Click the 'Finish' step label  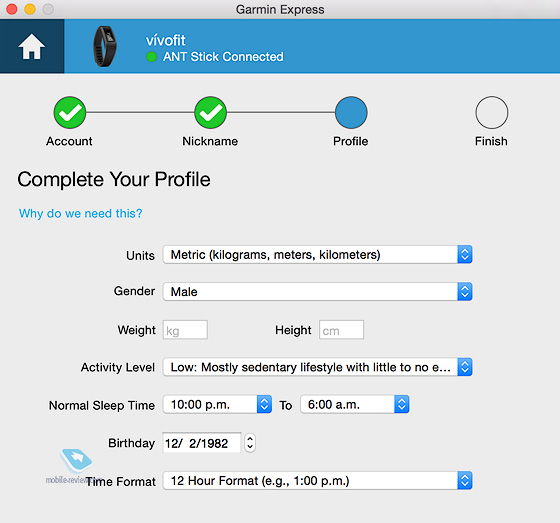491,141
